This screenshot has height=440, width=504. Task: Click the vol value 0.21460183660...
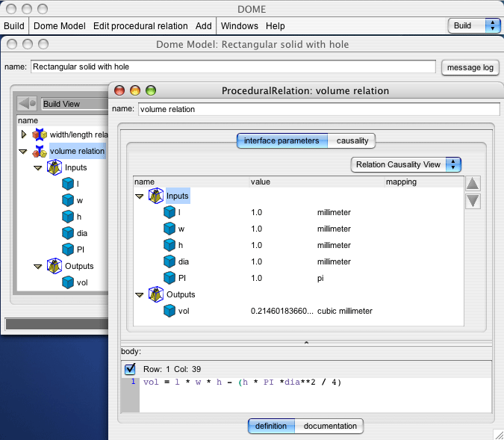pos(282,311)
